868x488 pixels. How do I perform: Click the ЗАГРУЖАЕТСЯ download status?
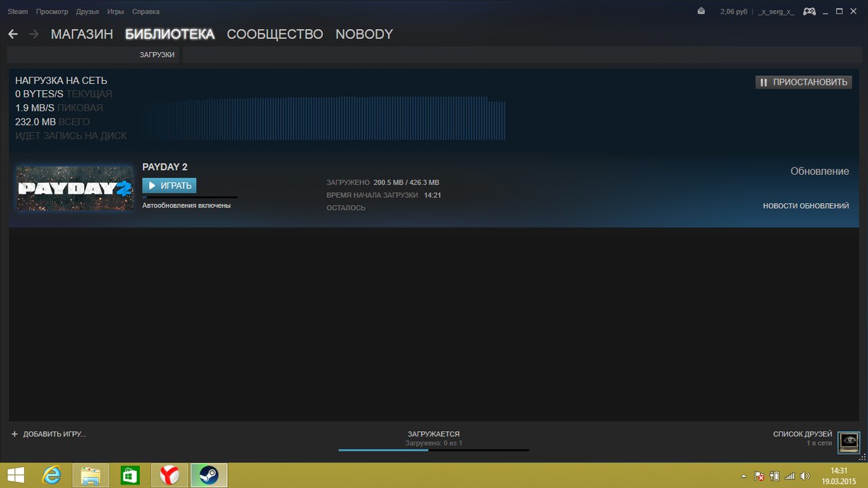(x=433, y=434)
